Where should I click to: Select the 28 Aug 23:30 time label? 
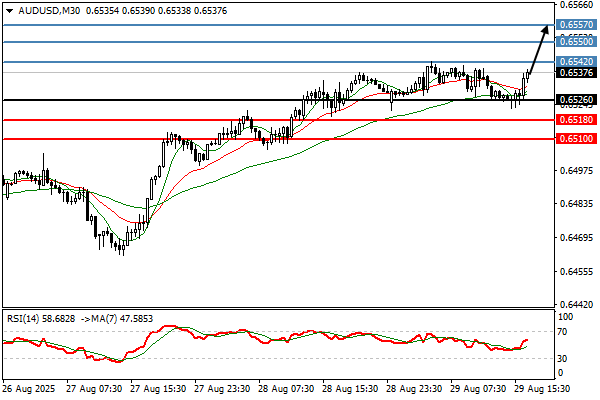[414, 389]
